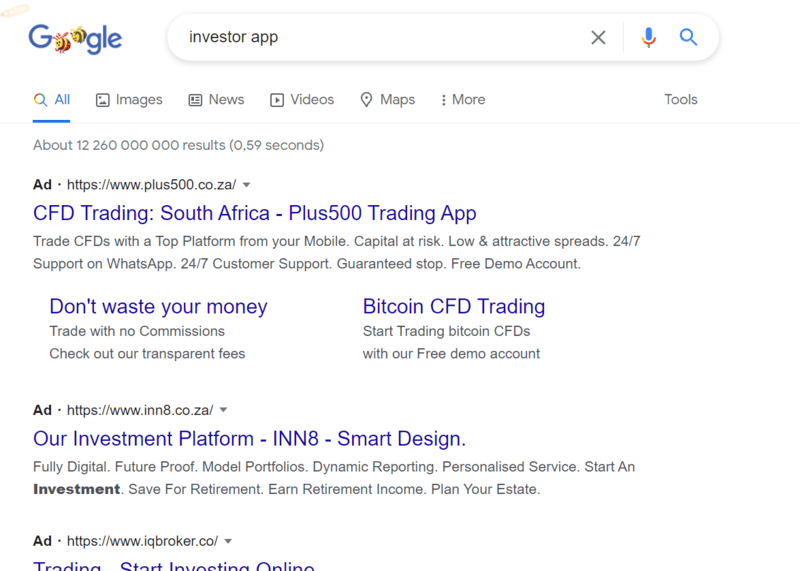The width and height of the screenshot is (800, 571).
Task: Expand dropdown arrow next to plus500.co.za URL
Action: click(246, 185)
